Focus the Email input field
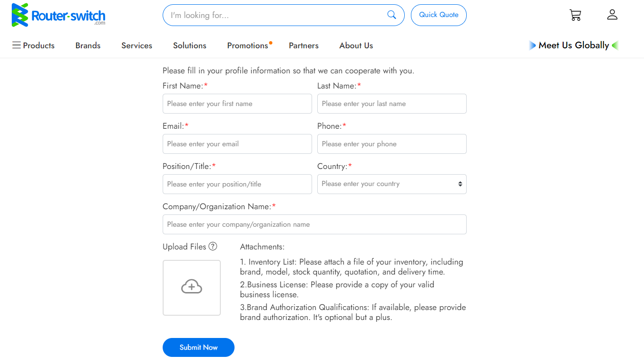 click(x=237, y=144)
